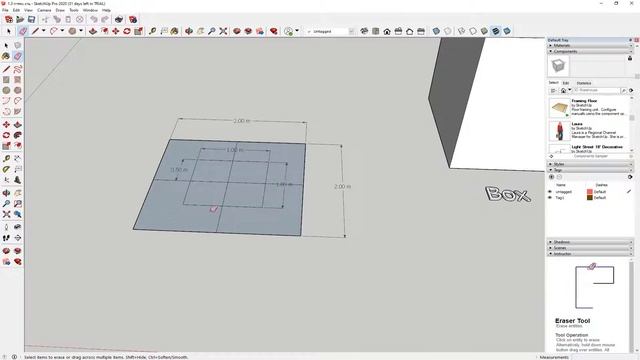Select the Push/Pull tool in top toolbar

click(93, 31)
